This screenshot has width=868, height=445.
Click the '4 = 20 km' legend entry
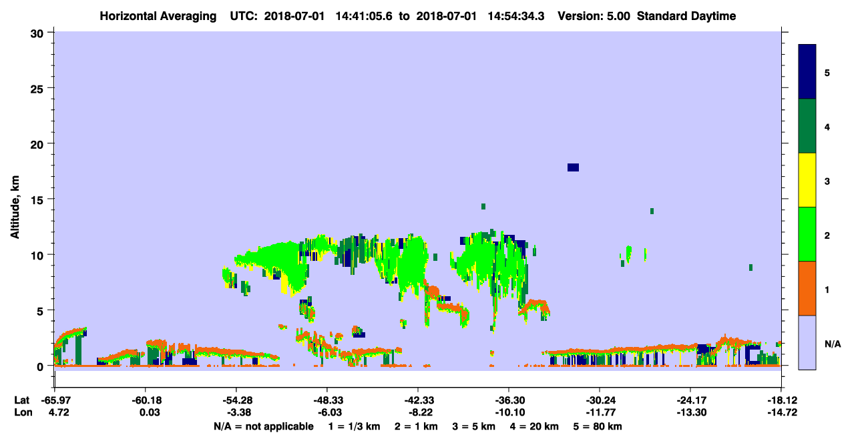(535, 426)
